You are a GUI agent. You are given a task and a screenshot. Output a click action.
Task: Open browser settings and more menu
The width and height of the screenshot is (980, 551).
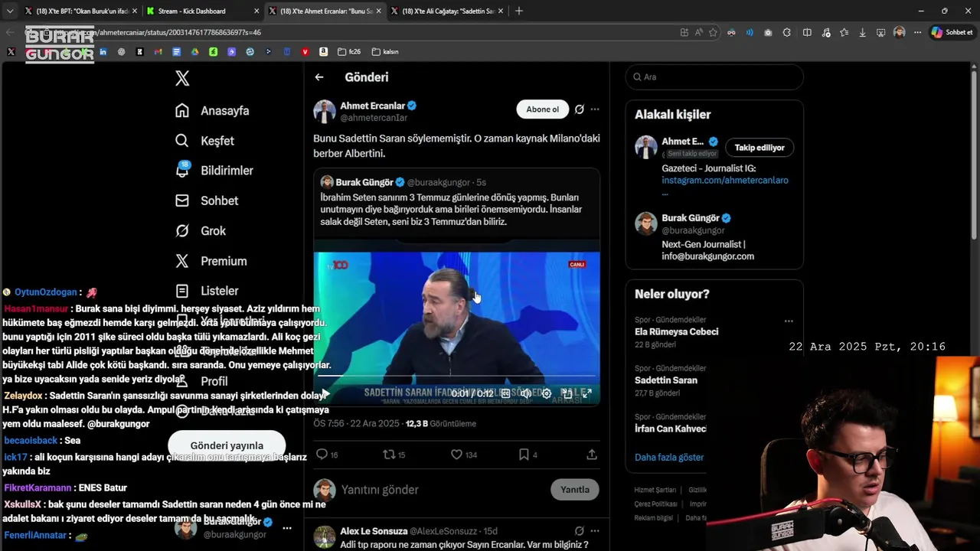coord(916,32)
